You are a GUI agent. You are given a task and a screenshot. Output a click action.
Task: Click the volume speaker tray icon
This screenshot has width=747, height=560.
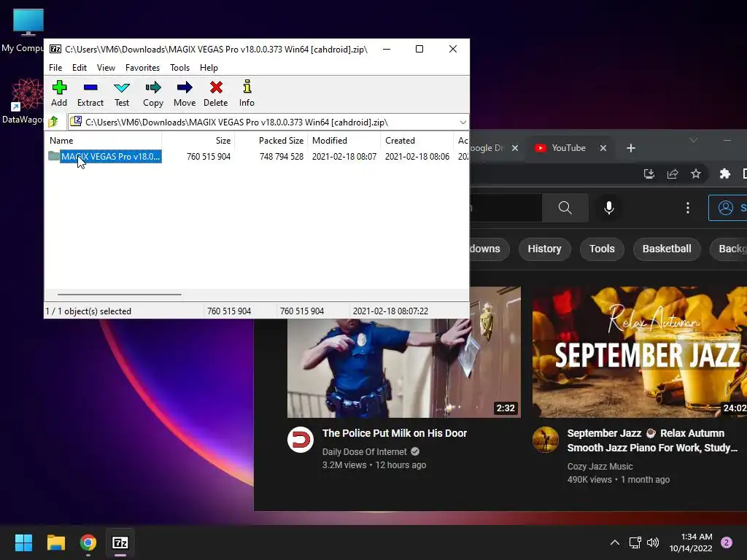pos(653,542)
